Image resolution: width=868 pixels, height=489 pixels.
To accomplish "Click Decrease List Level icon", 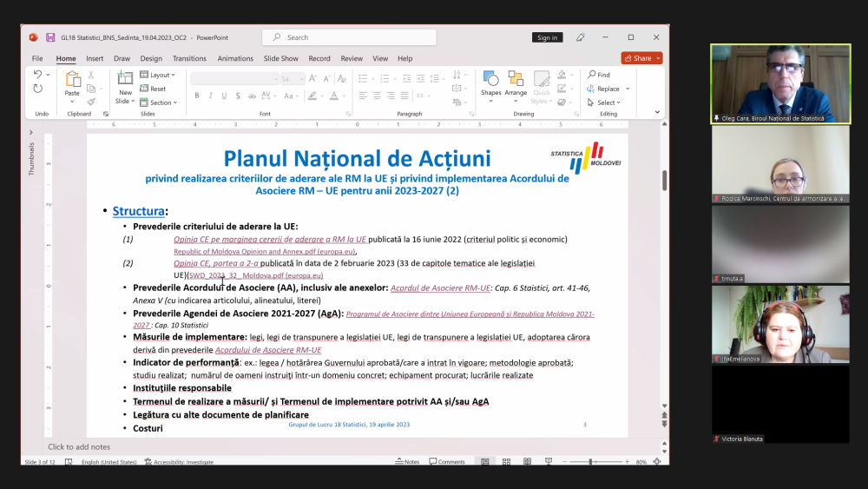I will [407, 79].
